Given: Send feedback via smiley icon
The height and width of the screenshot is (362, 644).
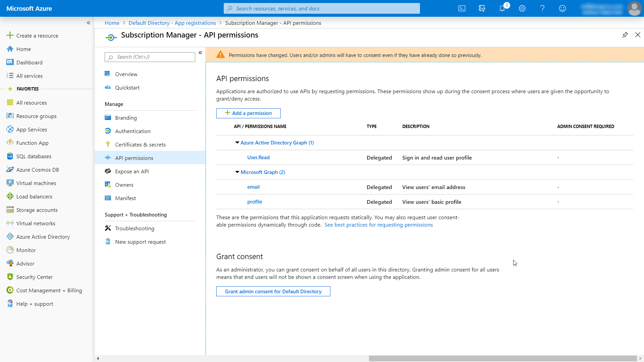Looking at the screenshot, I should click(562, 8).
